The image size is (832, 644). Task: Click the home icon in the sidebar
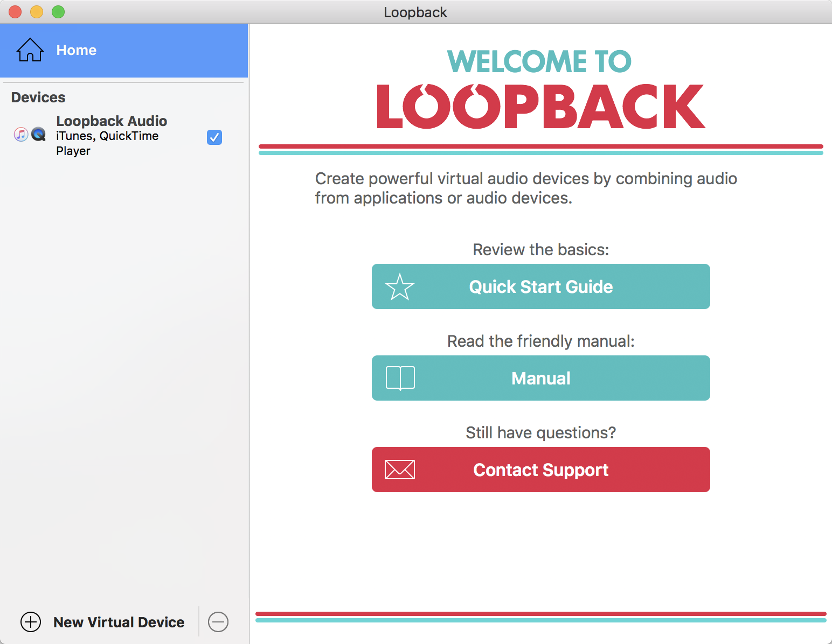tap(30, 50)
